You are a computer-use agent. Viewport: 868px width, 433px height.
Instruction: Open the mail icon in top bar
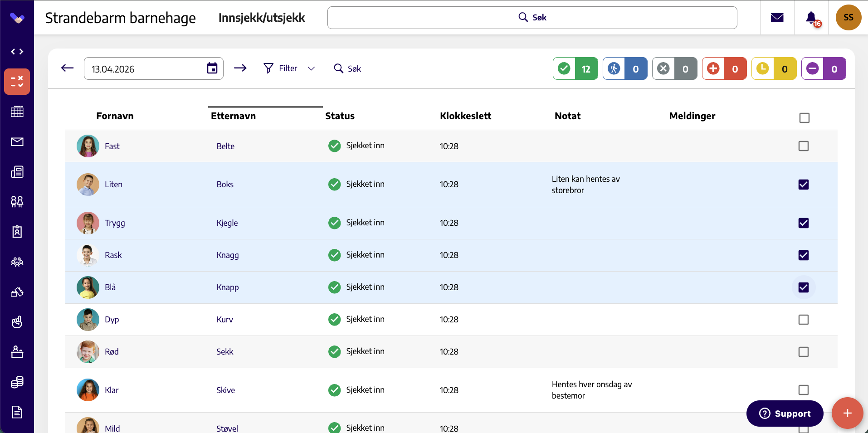pyautogui.click(x=777, y=18)
